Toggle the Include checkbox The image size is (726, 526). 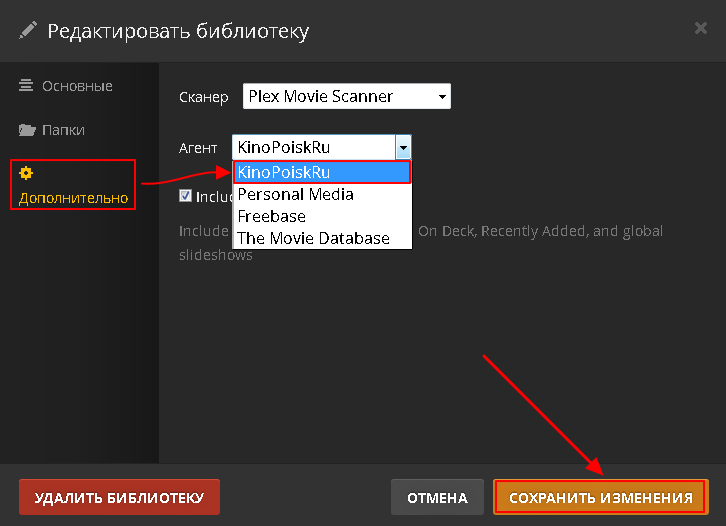point(185,196)
